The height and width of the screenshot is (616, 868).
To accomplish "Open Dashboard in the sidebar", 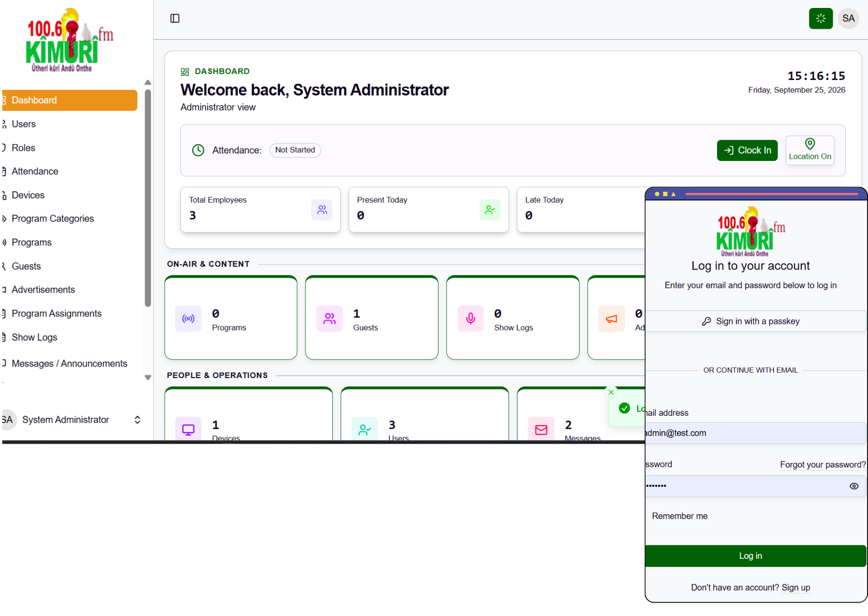I will 70,100.
